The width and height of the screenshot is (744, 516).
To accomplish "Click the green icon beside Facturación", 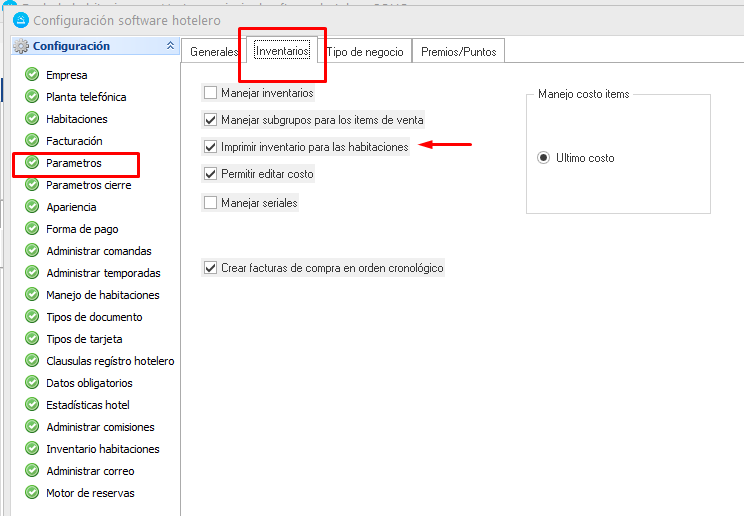I will tap(32, 141).
